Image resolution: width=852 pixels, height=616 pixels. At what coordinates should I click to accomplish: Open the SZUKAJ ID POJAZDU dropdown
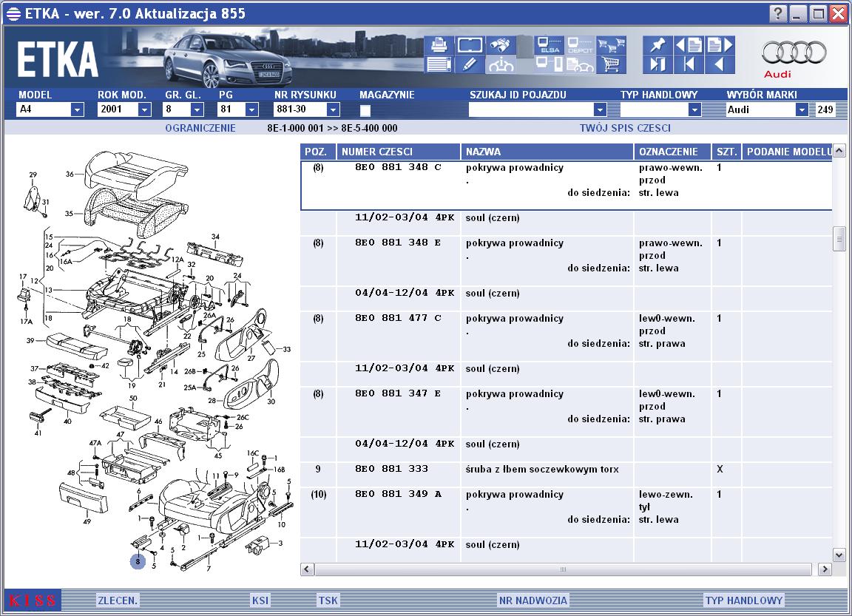(600, 109)
